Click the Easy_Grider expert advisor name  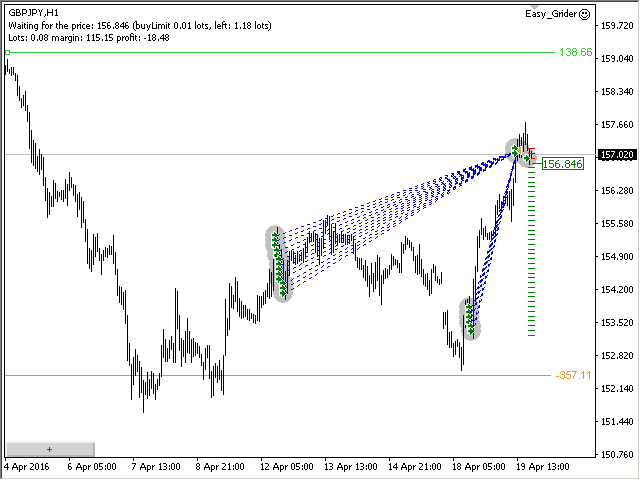click(x=551, y=14)
